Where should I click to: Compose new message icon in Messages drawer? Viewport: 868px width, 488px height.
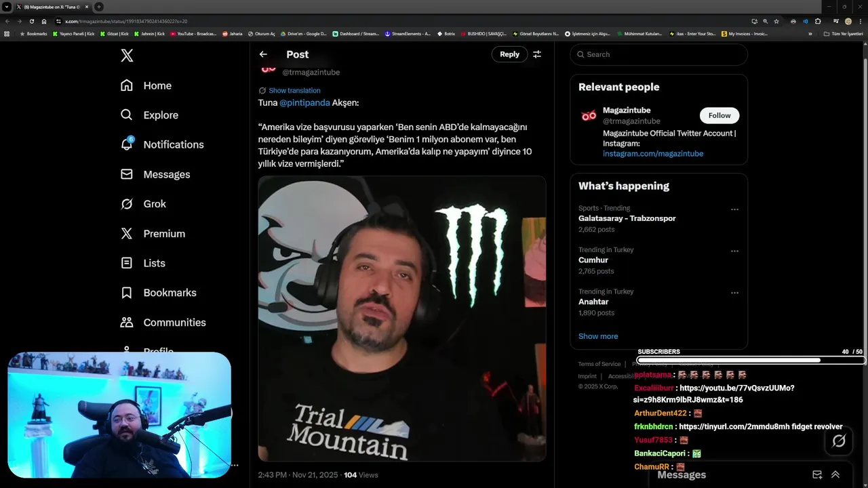click(817, 475)
